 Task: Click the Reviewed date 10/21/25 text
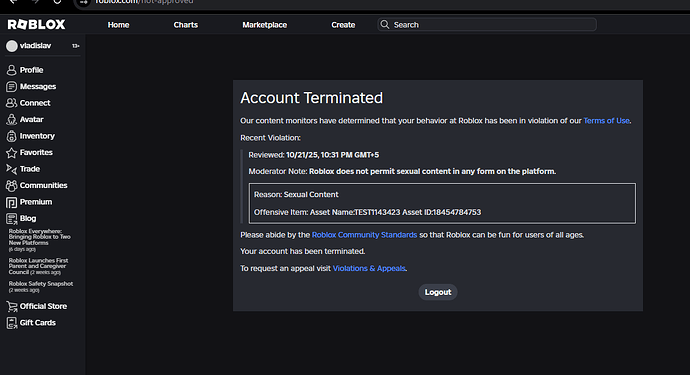pos(332,155)
